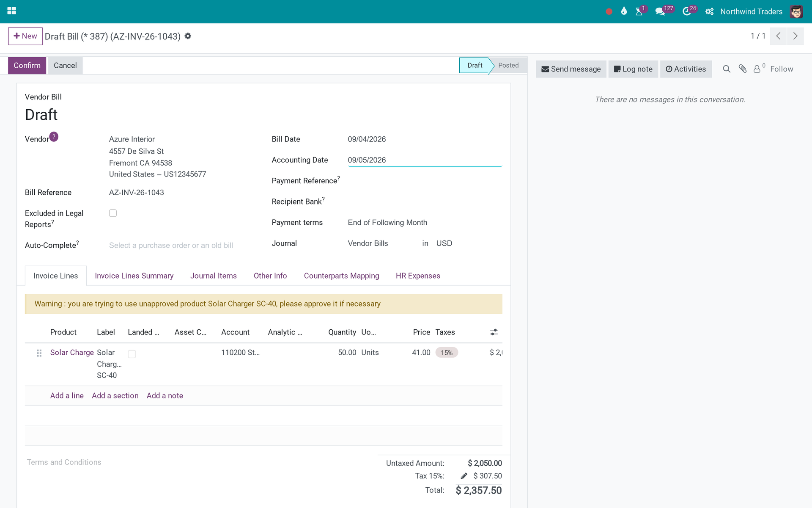Switch to Other Info tab

click(270, 276)
